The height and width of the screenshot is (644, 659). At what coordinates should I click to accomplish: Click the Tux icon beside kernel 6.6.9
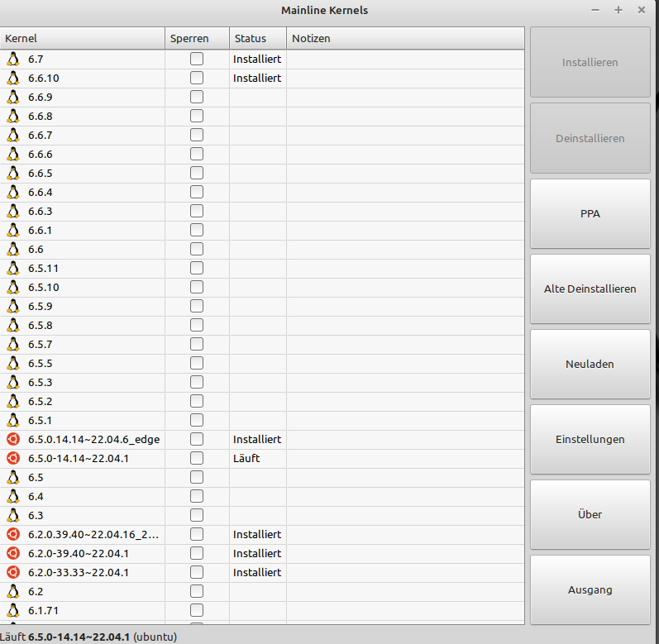[13, 97]
